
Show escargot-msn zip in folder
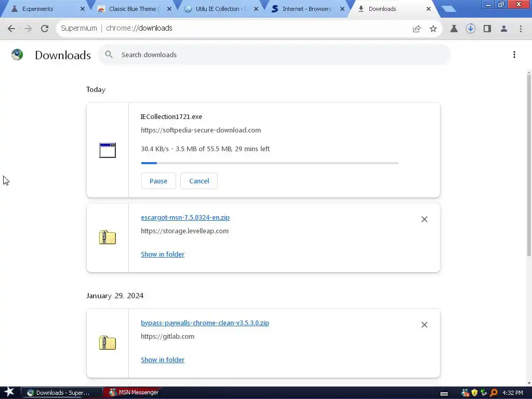pyautogui.click(x=163, y=255)
